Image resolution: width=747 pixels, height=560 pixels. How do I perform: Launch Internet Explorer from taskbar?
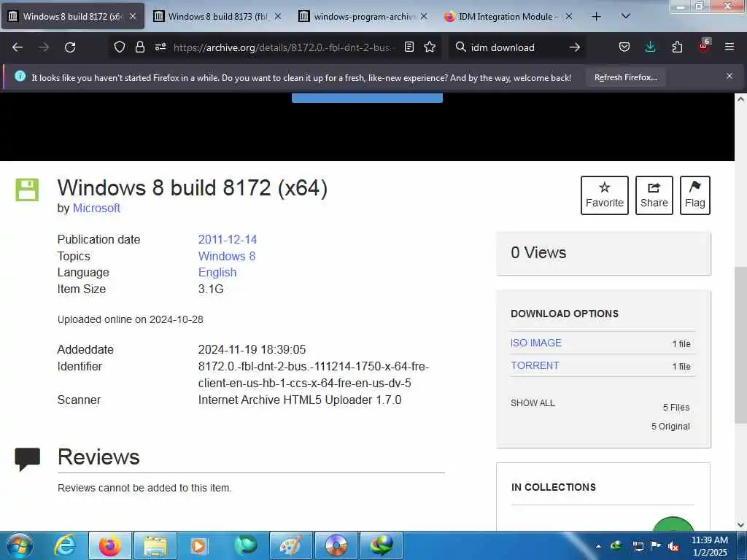(64, 545)
